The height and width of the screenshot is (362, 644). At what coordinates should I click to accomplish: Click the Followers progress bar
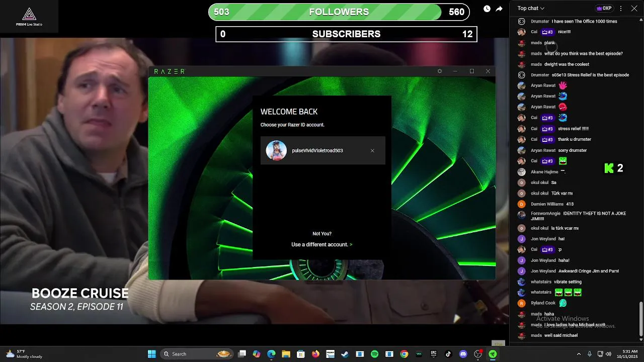coord(339,12)
